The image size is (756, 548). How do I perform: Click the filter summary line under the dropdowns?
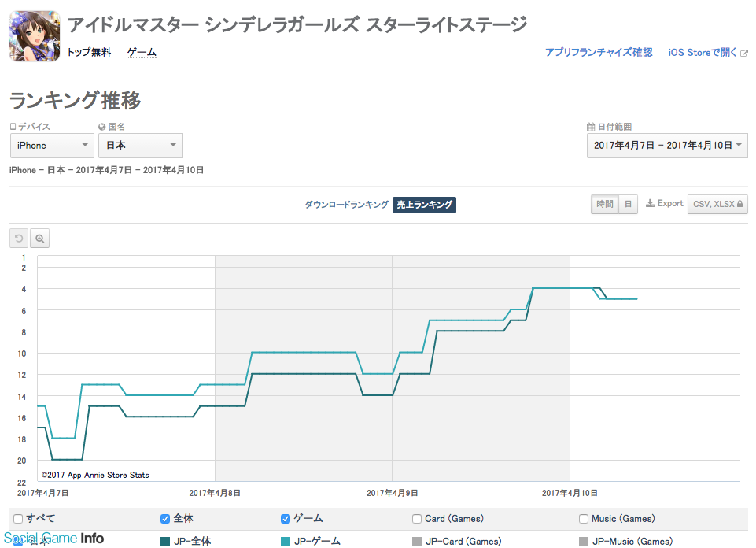pyautogui.click(x=106, y=170)
